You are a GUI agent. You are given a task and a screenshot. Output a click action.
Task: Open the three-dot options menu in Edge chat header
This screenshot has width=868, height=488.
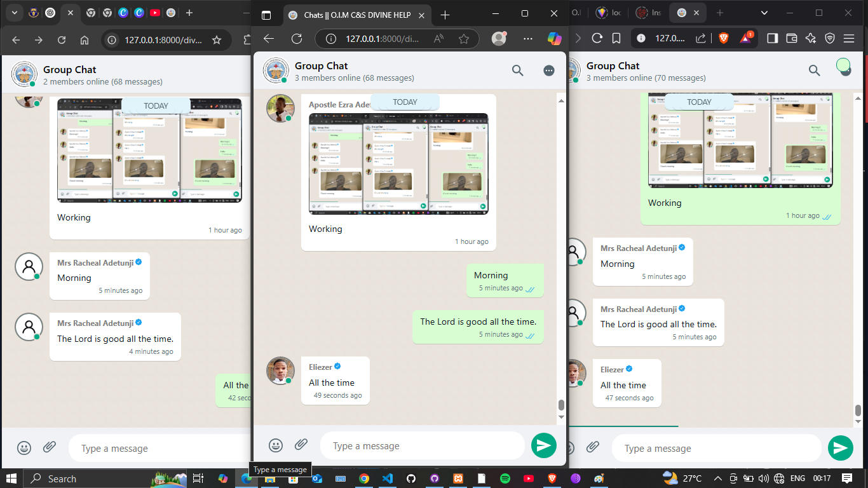(549, 71)
